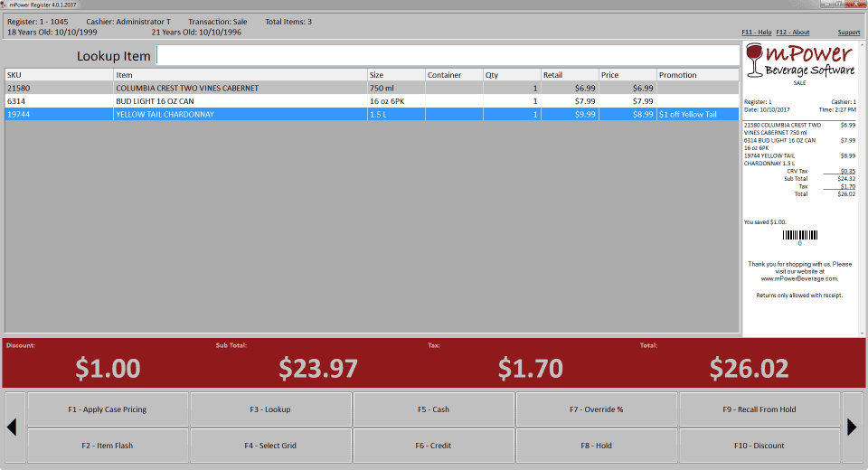Click the You saved $1.00 receipt line
The width and height of the screenshot is (868, 470).
765,222
